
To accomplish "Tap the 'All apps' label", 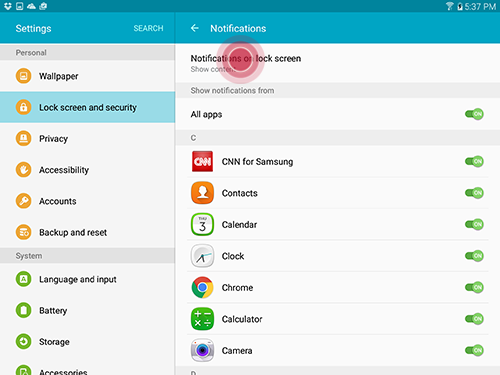I will click(206, 114).
